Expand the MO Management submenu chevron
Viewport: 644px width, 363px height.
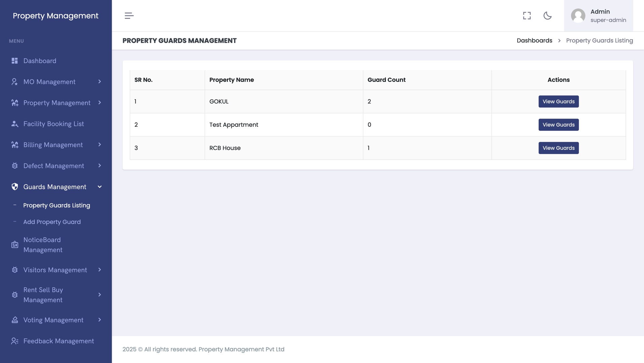tap(100, 82)
